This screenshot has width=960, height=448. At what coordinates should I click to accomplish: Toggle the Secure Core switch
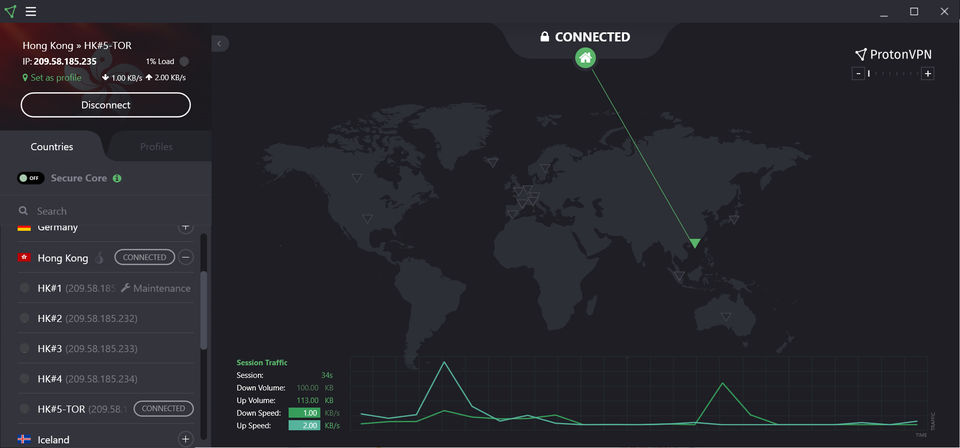(x=31, y=178)
